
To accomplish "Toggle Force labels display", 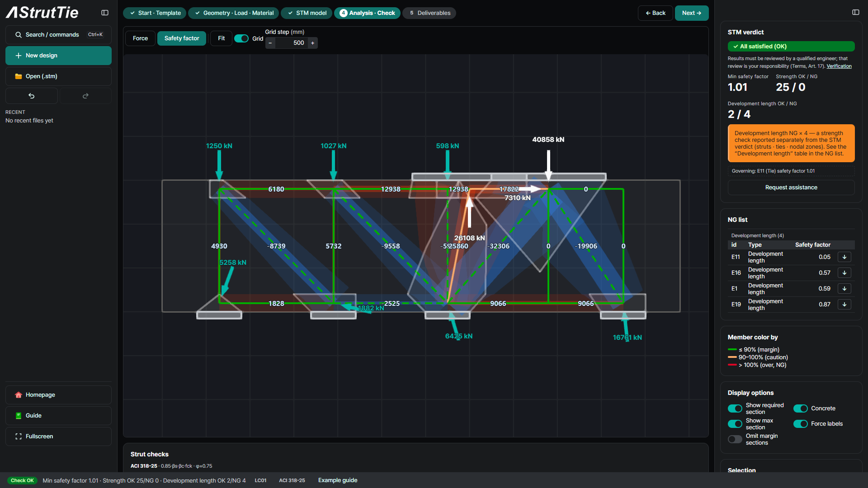I will click(x=800, y=424).
